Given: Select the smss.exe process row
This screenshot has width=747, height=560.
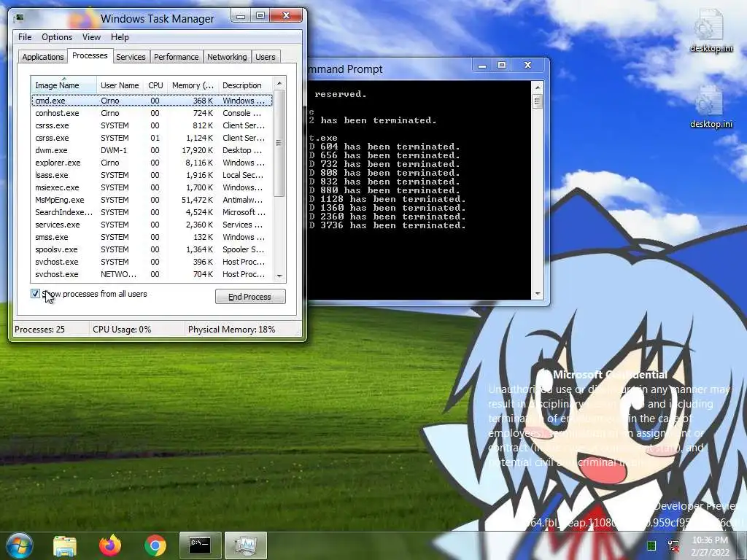Looking at the screenshot, I should pos(152,237).
